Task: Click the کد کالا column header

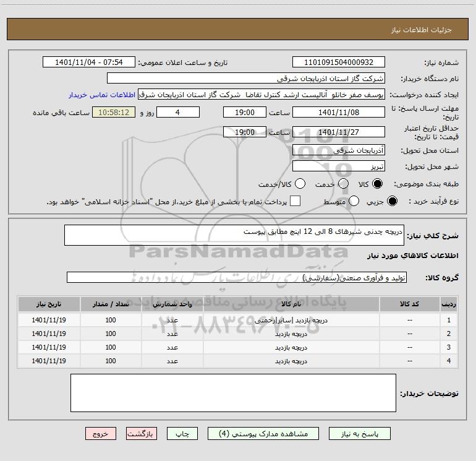Action: 409,304
